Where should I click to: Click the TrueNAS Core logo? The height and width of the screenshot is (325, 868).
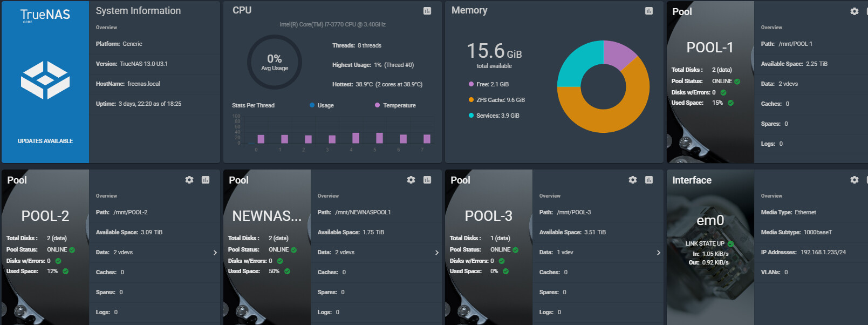click(x=45, y=15)
